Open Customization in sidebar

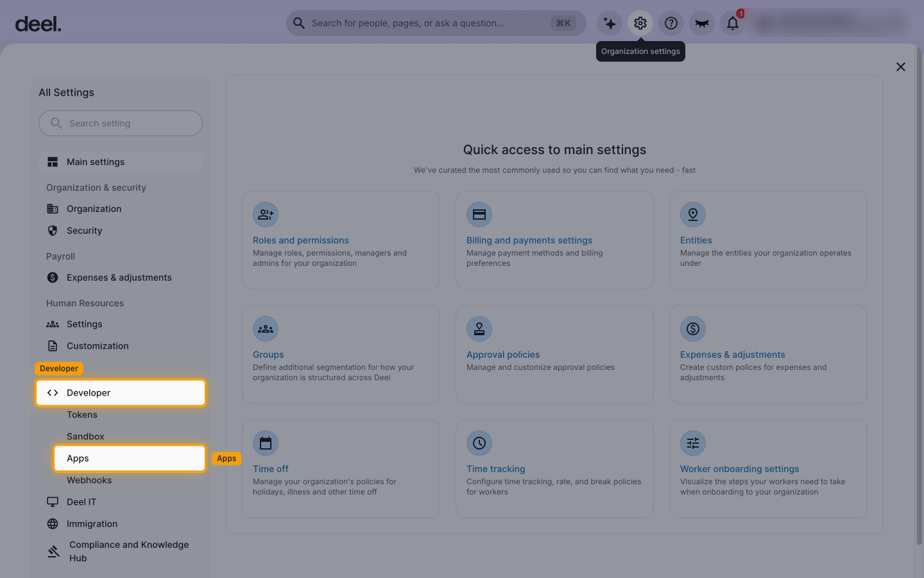[121, 346]
